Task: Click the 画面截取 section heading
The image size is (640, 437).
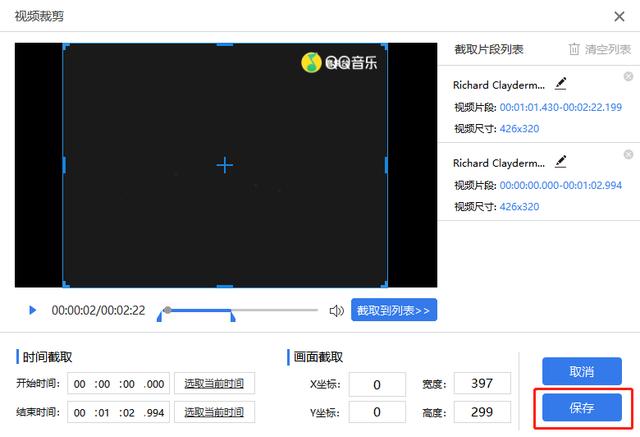Action: [318, 357]
